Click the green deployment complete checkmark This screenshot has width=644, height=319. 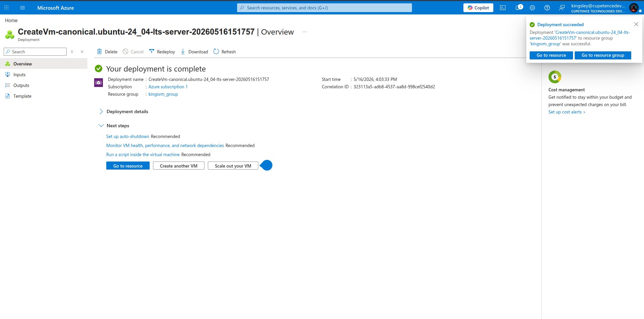[x=99, y=69]
